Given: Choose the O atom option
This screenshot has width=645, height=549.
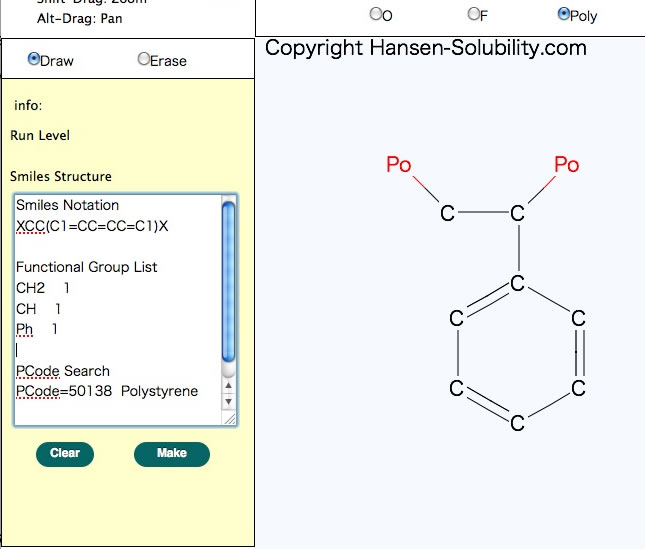Looking at the screenshot, I should pyautogui.click(x=376, y=15).
